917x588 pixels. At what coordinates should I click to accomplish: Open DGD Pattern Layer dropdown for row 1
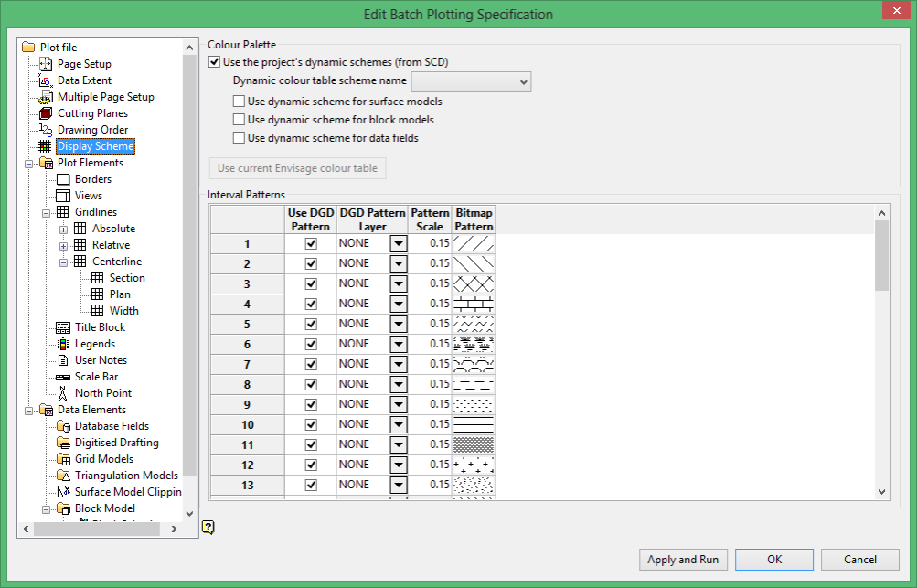pos(399,243)
